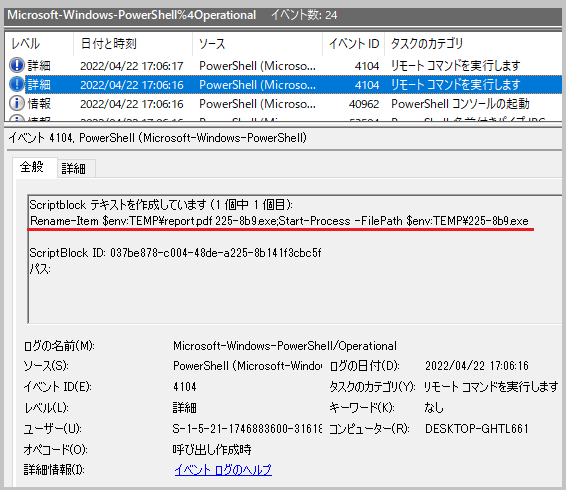Sort by the レベル column header

[25, 44]
